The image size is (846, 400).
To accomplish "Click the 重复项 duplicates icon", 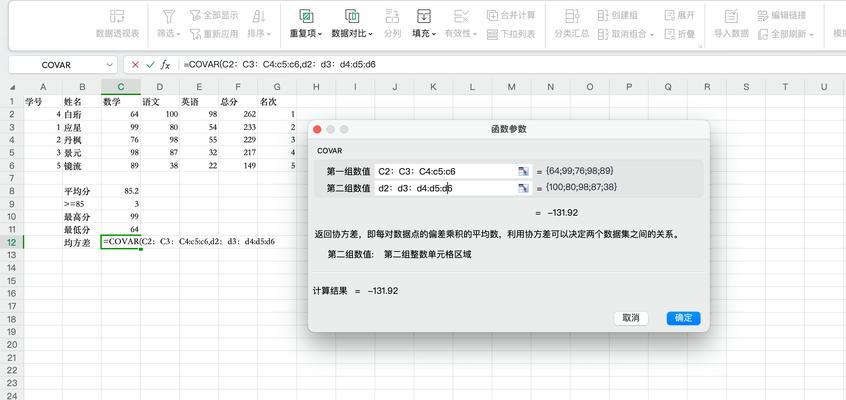I will pyautogui.click(x=306, y=16).
